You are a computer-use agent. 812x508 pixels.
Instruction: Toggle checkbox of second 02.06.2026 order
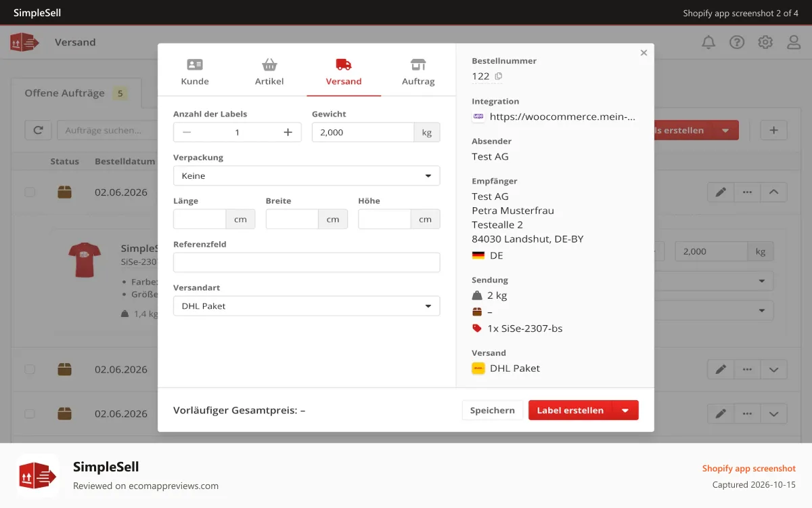(30, 369)
